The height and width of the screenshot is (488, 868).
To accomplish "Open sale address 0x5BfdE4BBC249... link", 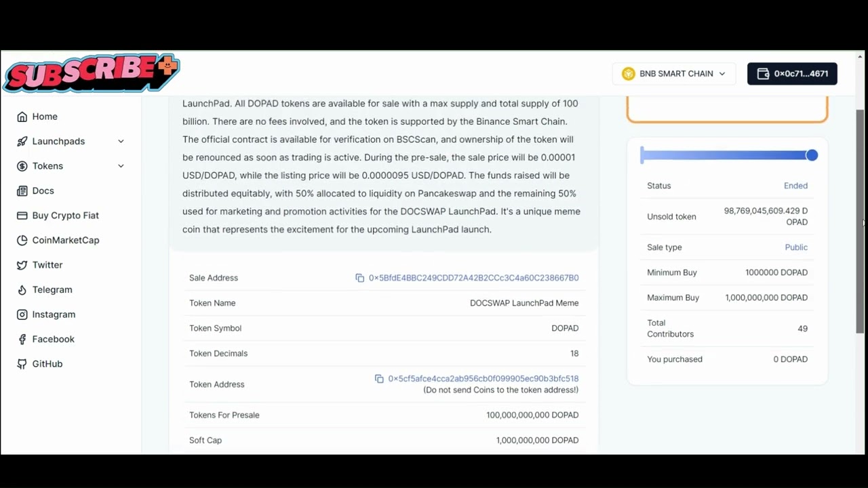I will click(473, 278).
